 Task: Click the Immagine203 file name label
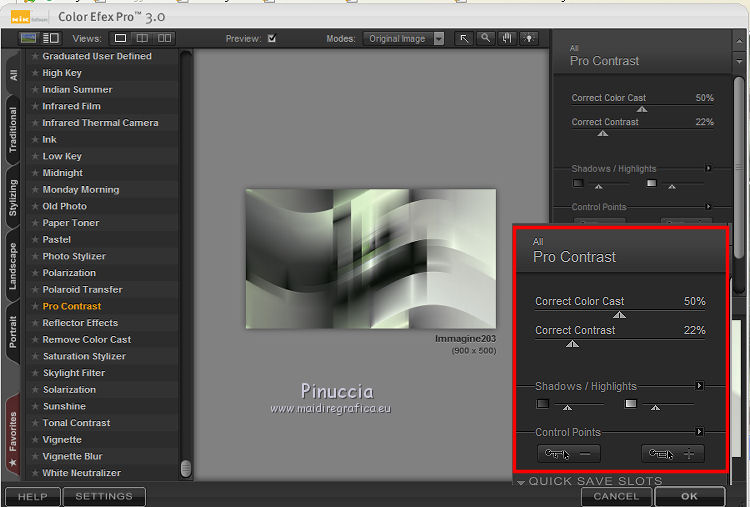(x=465, y=339)
